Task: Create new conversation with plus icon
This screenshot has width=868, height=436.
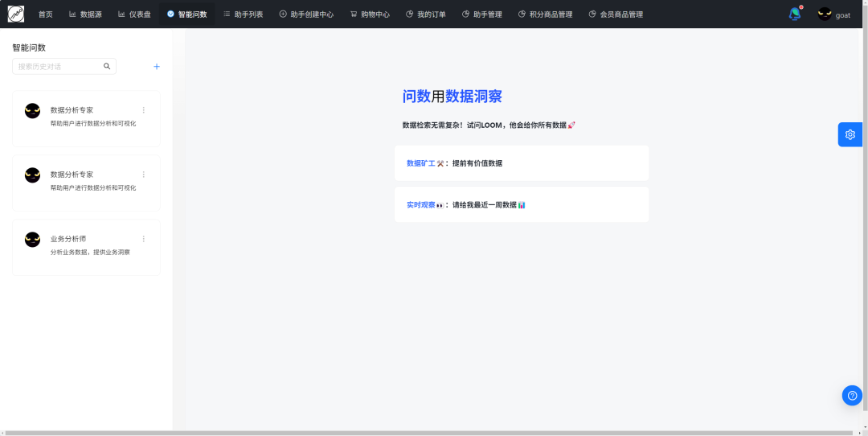Action: [157, 67]
